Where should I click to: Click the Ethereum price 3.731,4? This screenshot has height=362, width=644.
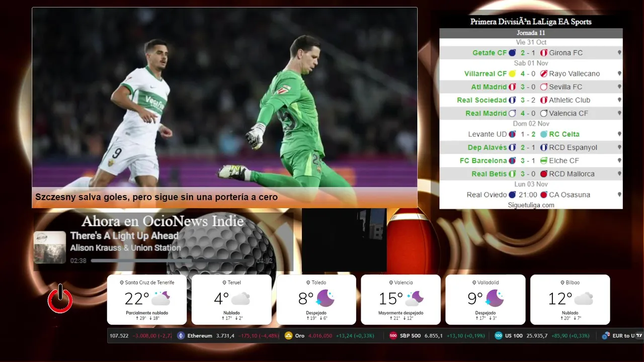[x=225, y=336]
